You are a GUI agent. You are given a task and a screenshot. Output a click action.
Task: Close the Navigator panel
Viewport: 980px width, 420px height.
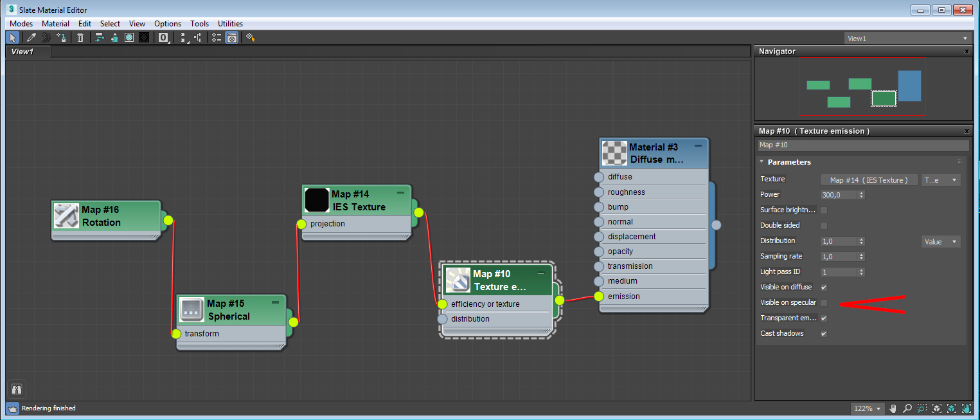pyautogui.click(x=967, y=51)
